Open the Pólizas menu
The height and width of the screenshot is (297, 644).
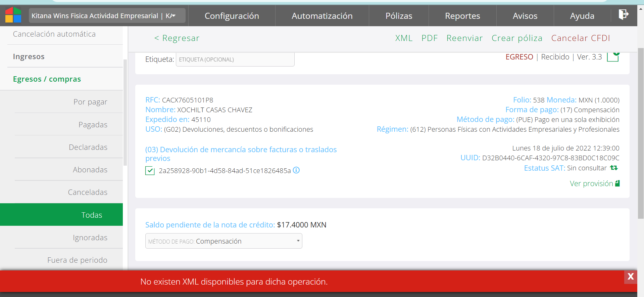pos(398,16)
